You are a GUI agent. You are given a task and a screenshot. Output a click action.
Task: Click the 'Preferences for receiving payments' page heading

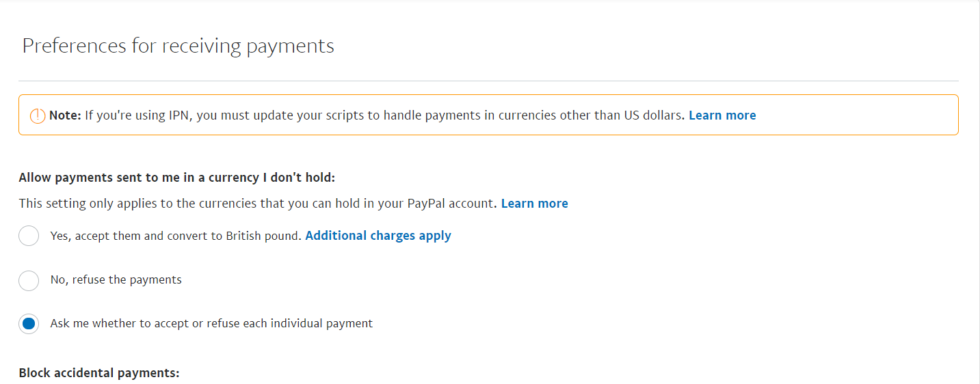coord(178,46)
